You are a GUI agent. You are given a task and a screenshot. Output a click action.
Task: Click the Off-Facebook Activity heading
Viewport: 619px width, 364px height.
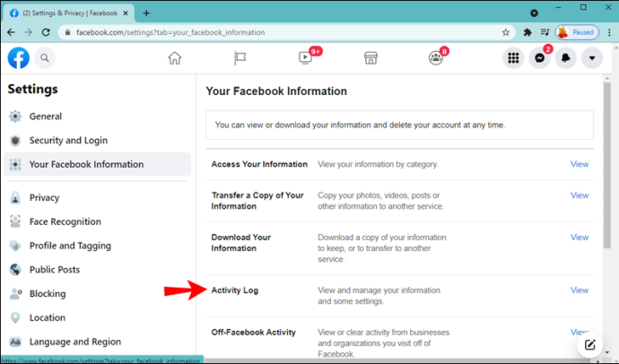pyautogui.click(x=254, y=333)
